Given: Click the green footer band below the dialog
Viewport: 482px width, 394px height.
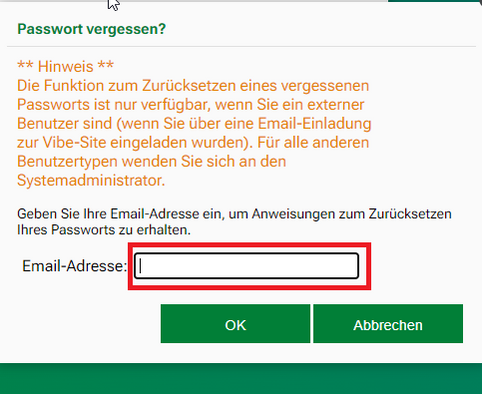Looking at the screenshot, I should (x=241, y=379).
